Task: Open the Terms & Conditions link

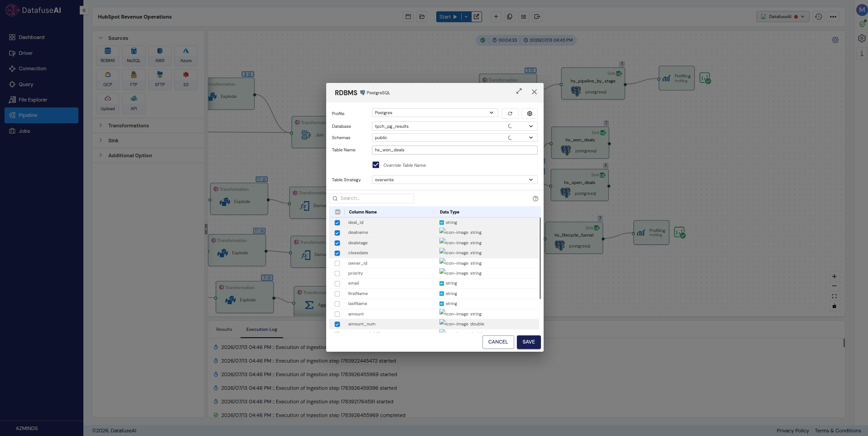Action: coord(838,431)
